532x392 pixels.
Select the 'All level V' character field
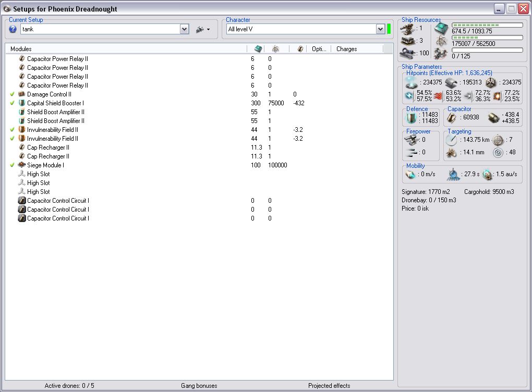(301, 29)
